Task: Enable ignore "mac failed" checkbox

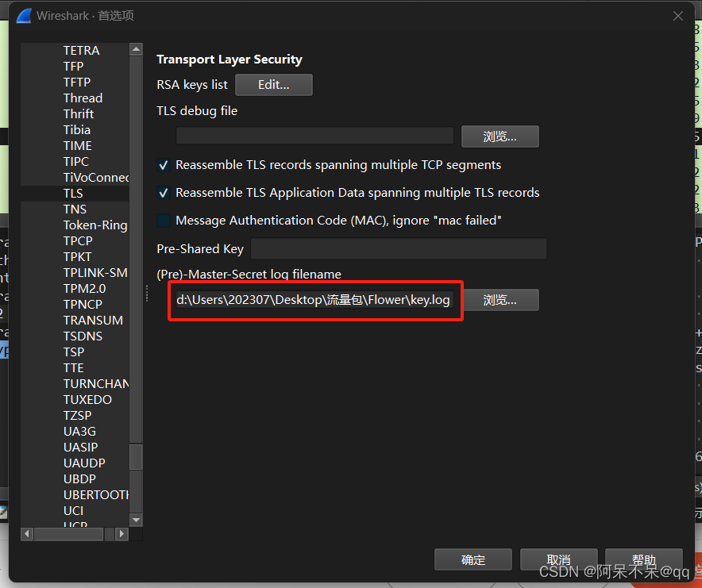Action: pos(164,221)
